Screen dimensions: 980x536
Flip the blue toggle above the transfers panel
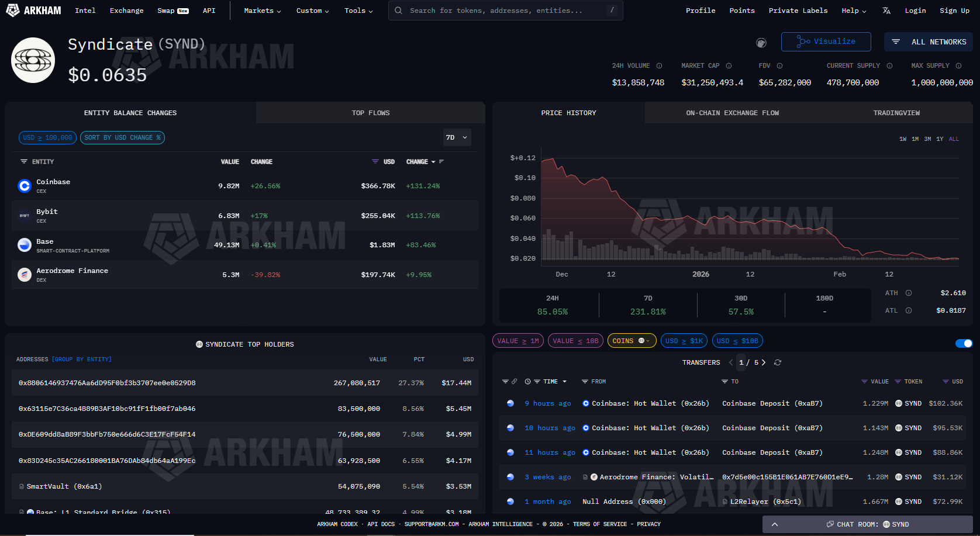click(963, 343)
